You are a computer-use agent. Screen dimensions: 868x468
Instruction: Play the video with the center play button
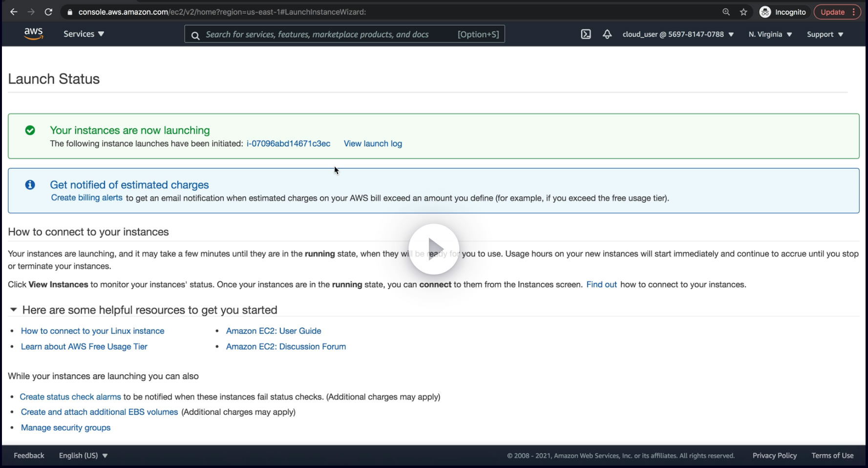[434, 249]
